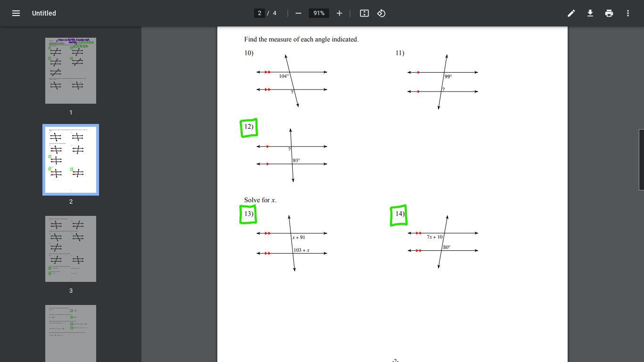
Task: Click the 'x + 91' expression
Action: point(298,237)
